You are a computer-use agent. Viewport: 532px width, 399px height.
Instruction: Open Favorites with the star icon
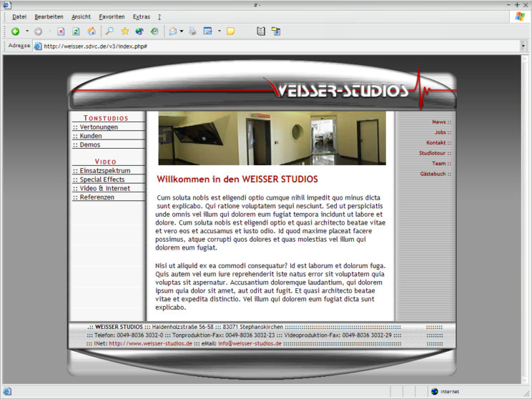coord(125,31)
